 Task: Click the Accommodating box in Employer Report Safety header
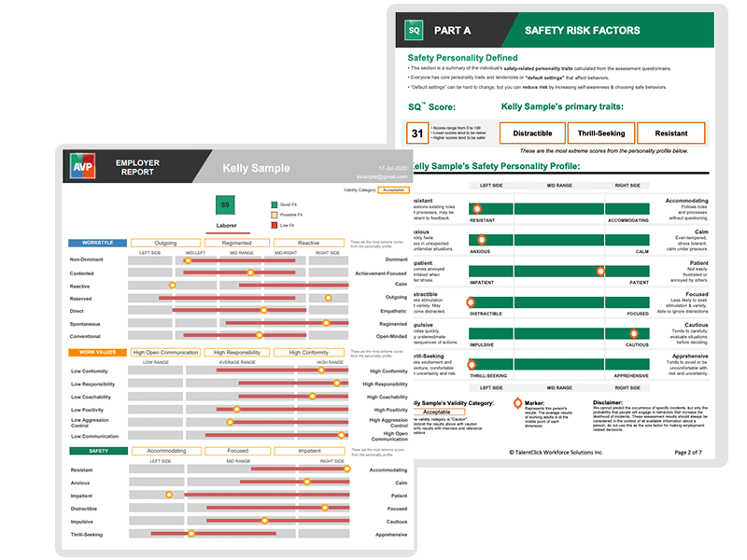166,451
